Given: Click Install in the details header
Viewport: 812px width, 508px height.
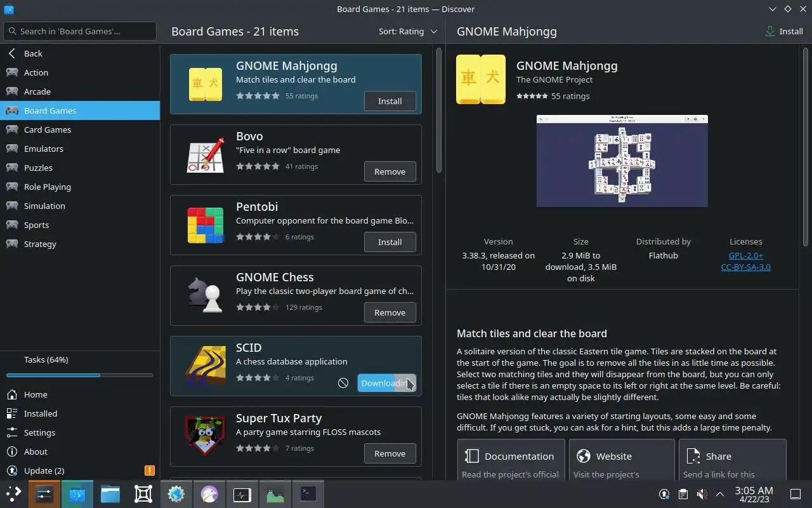Looking at the screenshot, I should 784,31.
